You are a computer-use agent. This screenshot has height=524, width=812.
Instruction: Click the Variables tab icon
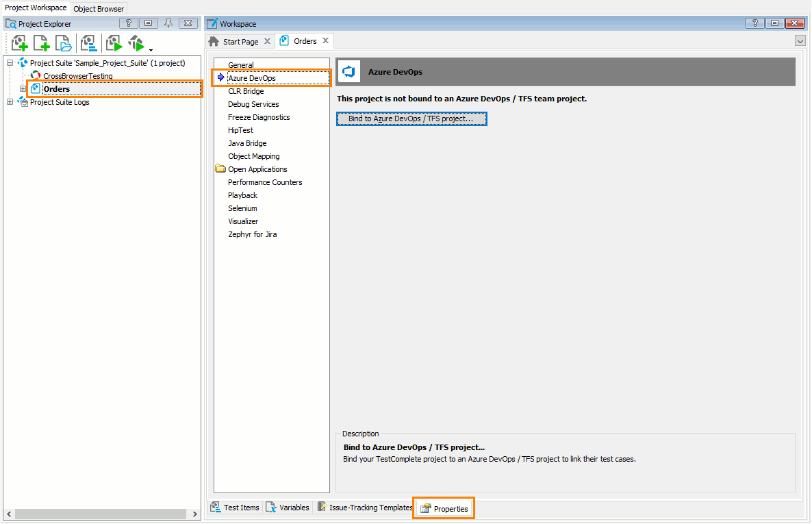271,508
